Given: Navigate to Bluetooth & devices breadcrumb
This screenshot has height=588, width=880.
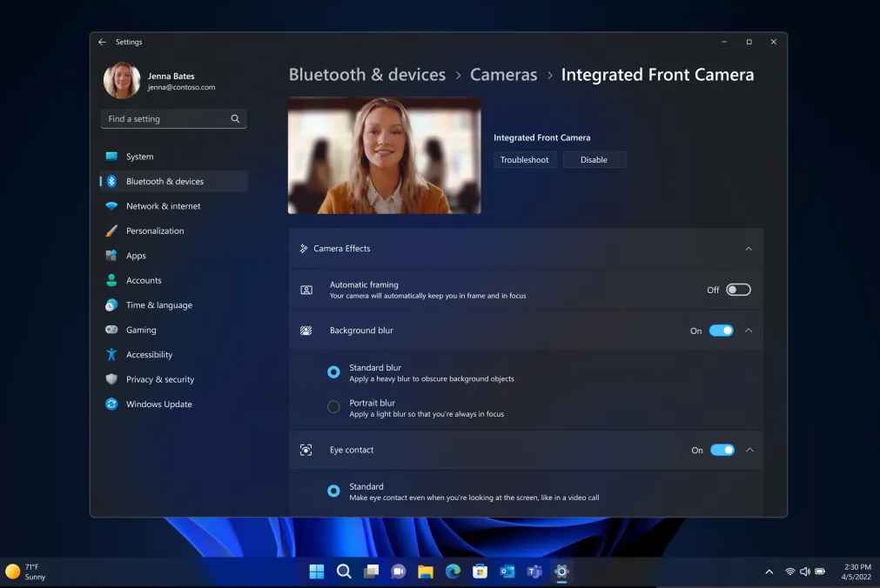Looking at the screenshot, I should pyautogui.click(x=366, y=75).
